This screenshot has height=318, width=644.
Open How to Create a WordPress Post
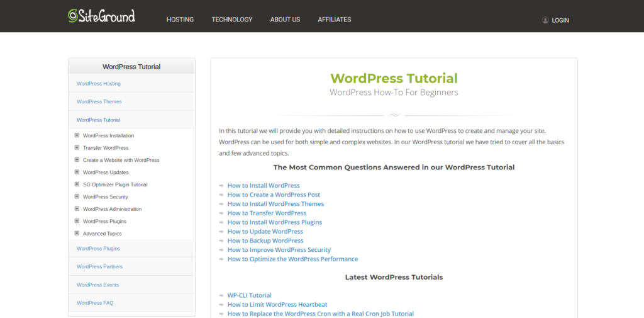coord(274,195)
